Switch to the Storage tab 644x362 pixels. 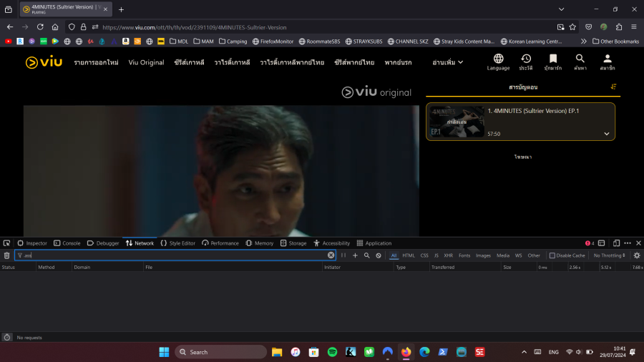pos(293,243)
